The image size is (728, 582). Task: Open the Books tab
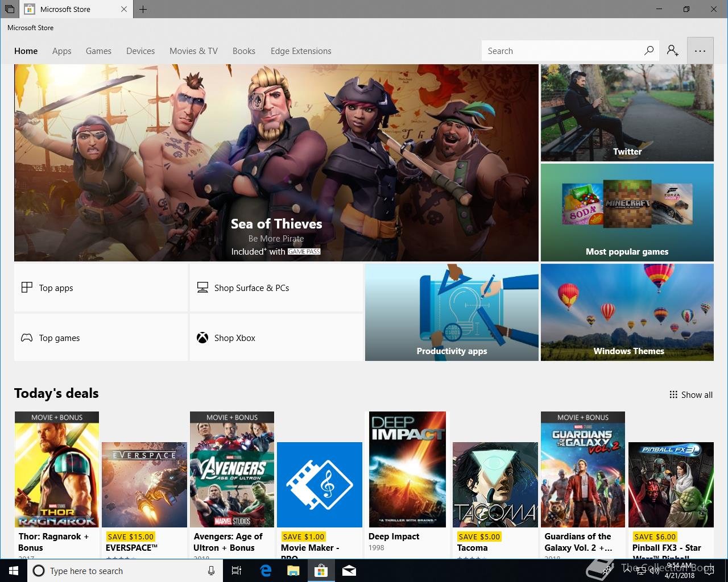pos(243,51)
